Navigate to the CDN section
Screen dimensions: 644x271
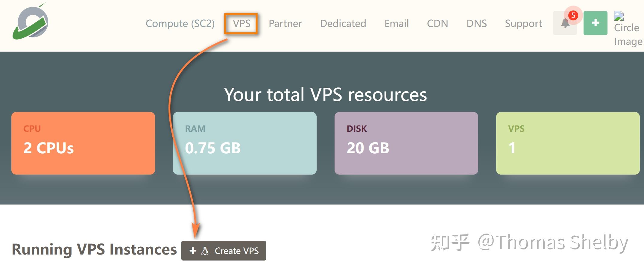click(x=438, y=24)
